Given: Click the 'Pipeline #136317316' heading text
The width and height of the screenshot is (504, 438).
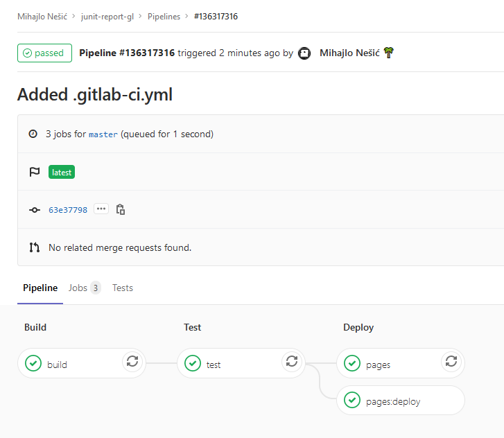Looking at the screenshot, I should click(x=127, y=53).
